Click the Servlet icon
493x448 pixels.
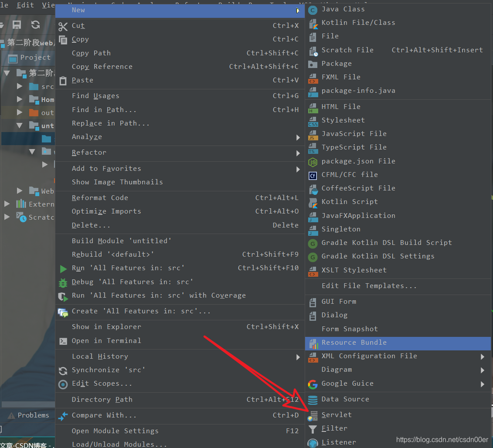point(313,416)
